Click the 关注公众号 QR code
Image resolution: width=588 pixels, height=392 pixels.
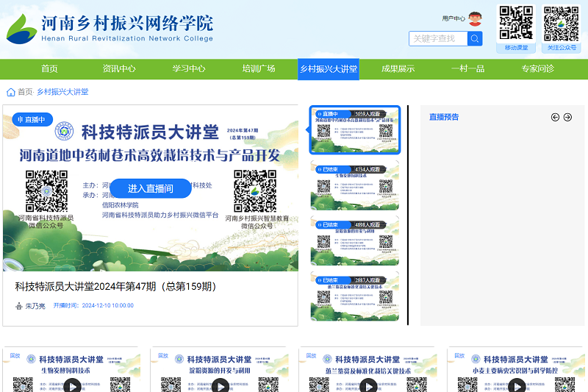click(x=562, y=24)
